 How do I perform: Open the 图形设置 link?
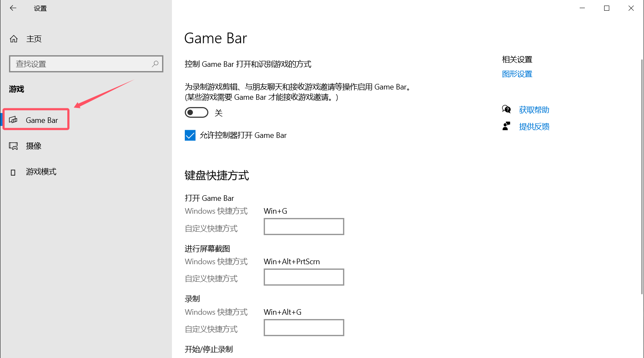click(x=517, y=74)
